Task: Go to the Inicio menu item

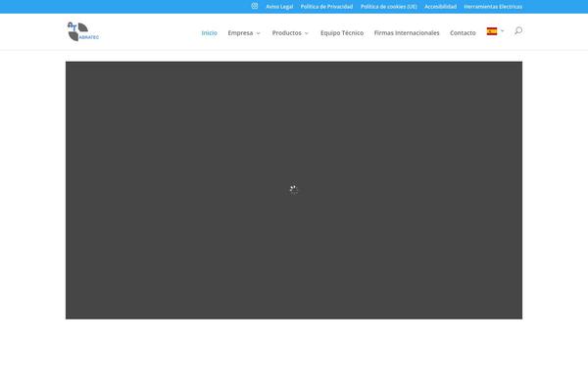Action: point(210,32)
